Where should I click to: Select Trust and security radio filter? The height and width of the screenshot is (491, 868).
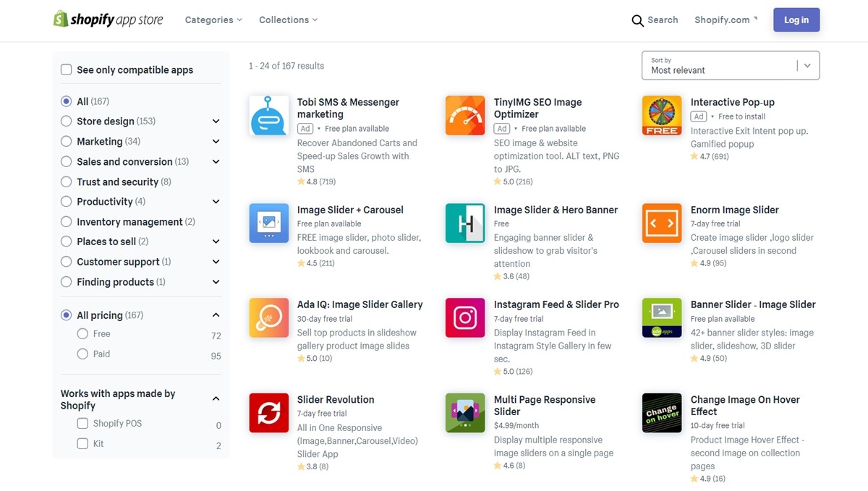pos(67,182)
